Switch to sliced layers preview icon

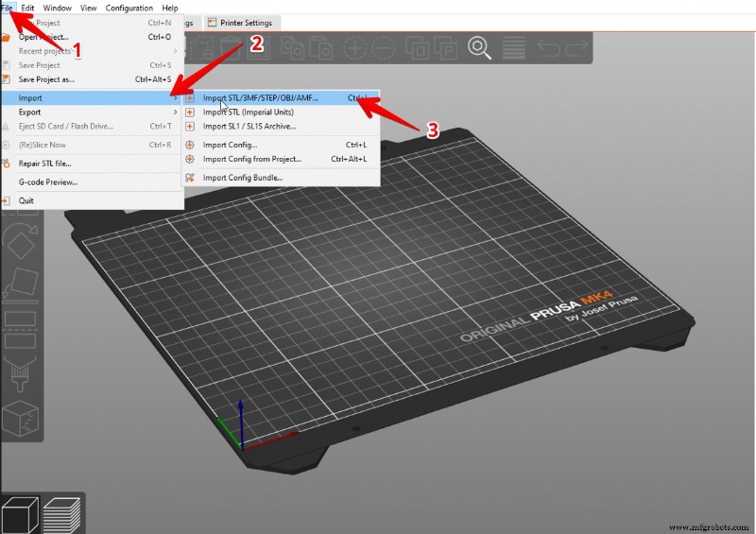[x=61, y=514]
